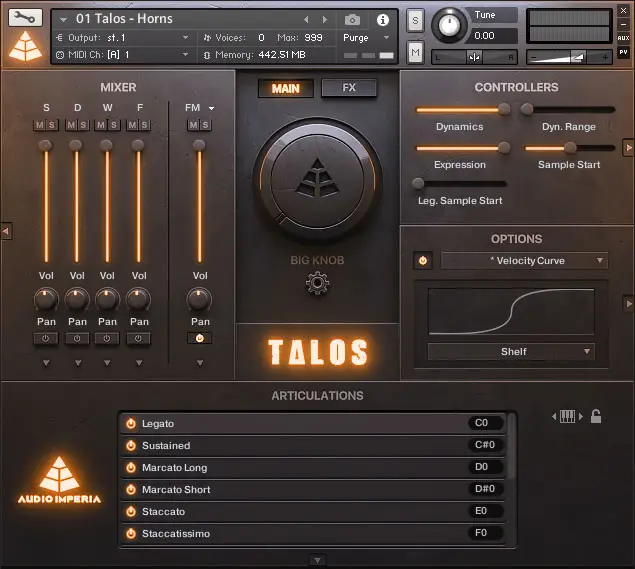Click the MIDI channel icon

60,55
